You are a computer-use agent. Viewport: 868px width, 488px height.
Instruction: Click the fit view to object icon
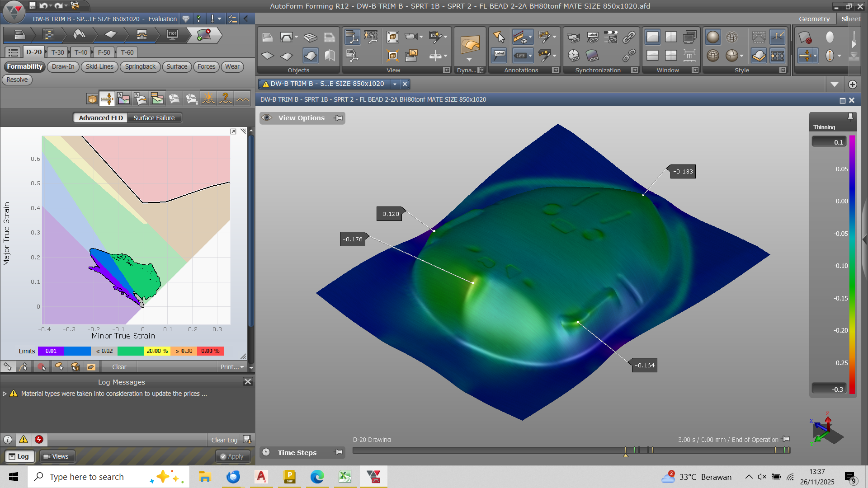(x=392, y=37)
